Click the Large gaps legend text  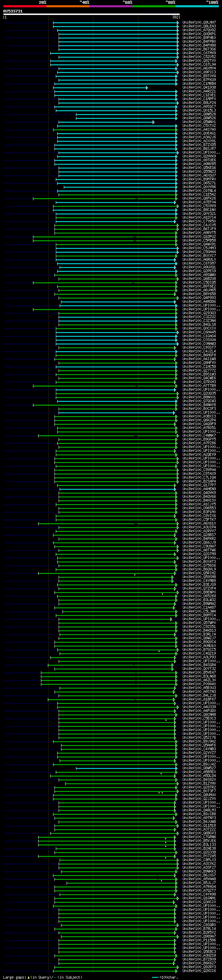pyautogui.click(x=15, y=977)
